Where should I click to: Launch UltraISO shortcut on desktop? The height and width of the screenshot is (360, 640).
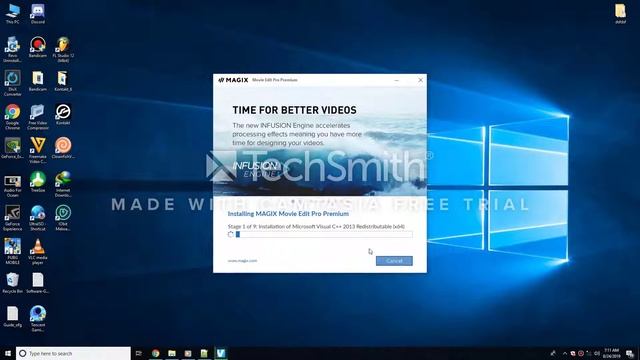(x=38, y=218)
